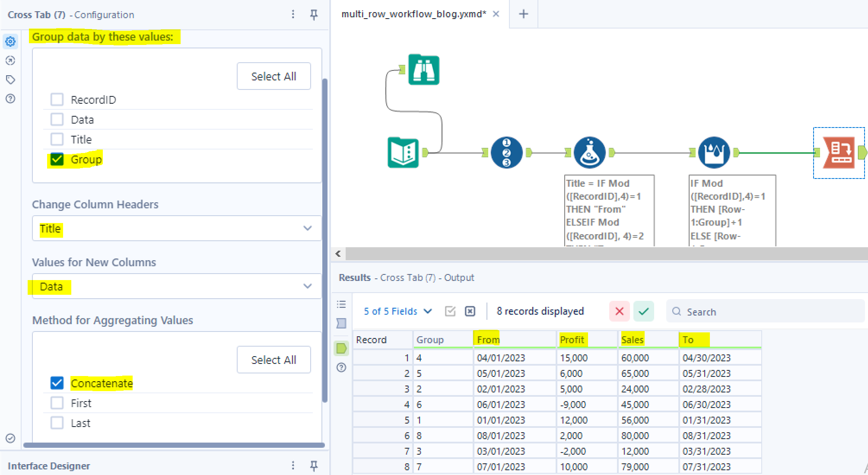The width and height of the screenshot is (868, 475).
Task: Enable the First aggregation method checkbox
Action: pyautogui.click(x=57, y=403)
